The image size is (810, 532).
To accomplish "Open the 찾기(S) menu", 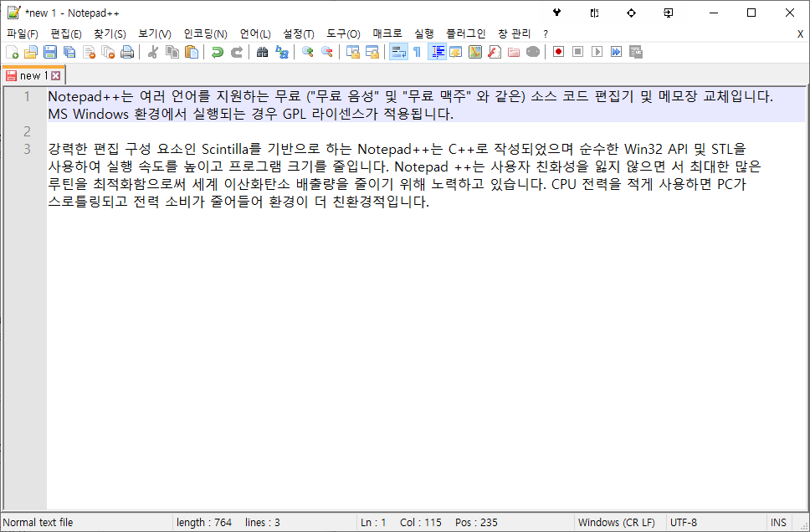I will coord(110,34).
